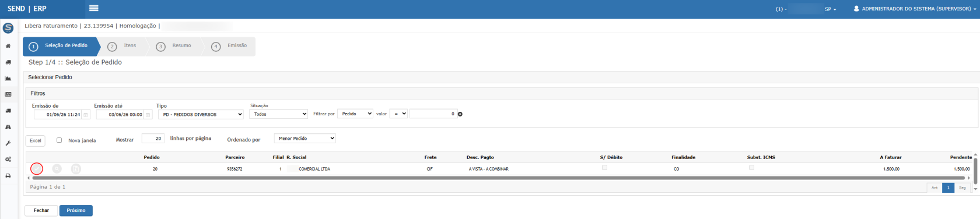This screenshot has width=980, height=219.
Task: Open the operator dropdown showing equals sign
Action: 398,114
